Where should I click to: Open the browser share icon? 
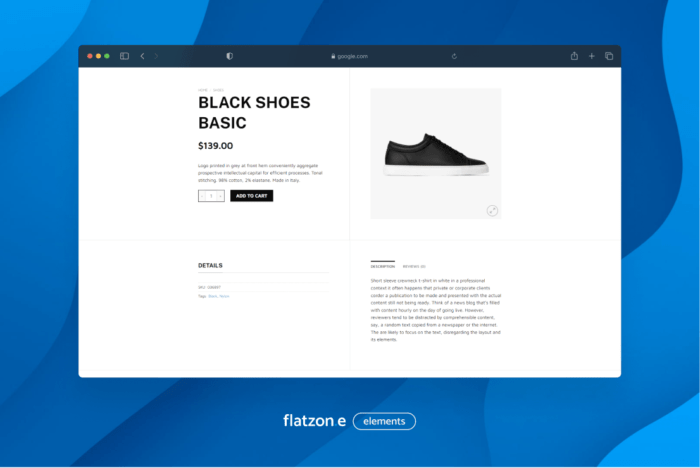[574, 56]
